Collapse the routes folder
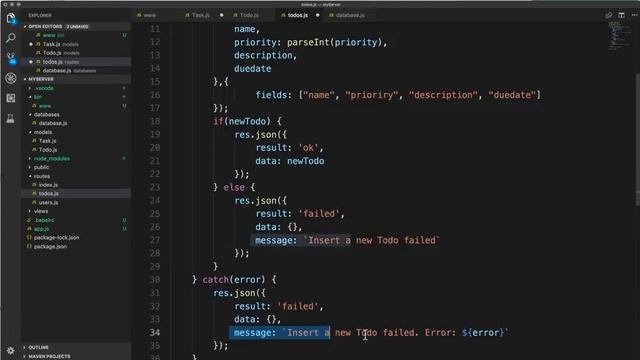The width and height of the screenshot is (640, 360). click(x=42, y=176)
